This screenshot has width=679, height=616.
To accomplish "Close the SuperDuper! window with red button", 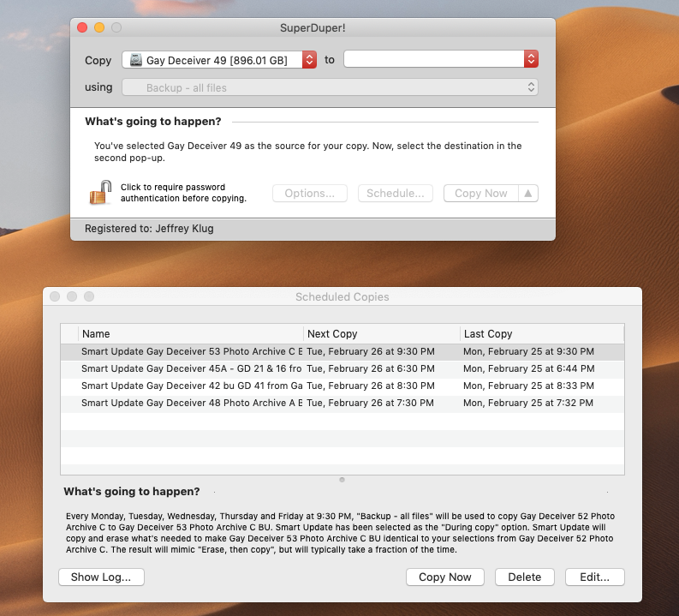I will click(82, 27).
